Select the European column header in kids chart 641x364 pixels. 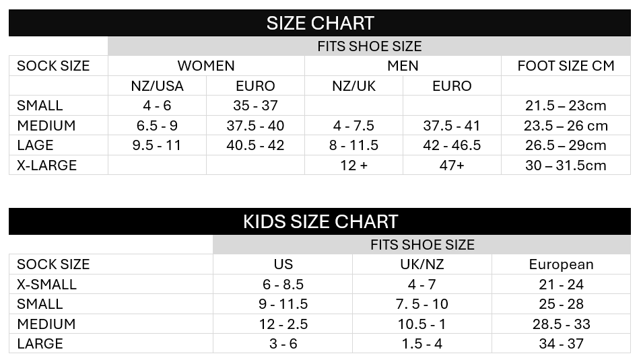[561, 264]
